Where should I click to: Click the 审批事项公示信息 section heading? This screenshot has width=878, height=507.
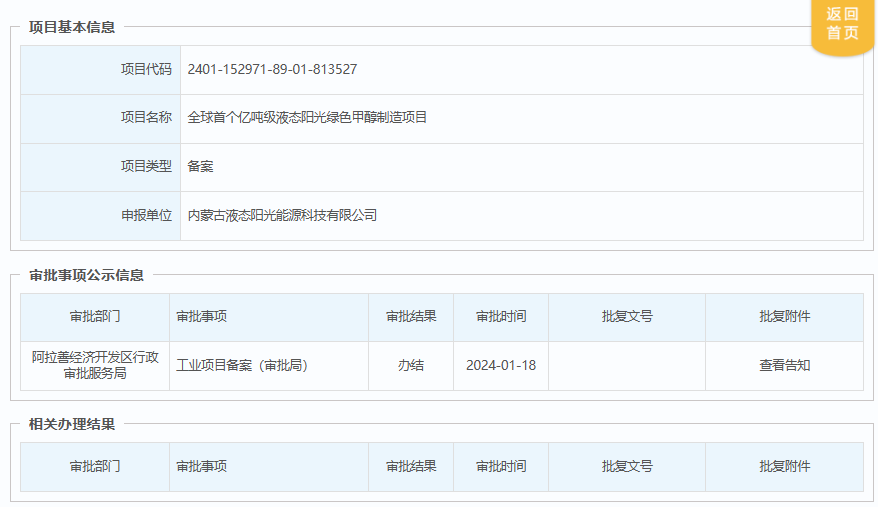(x=86, y=275)
